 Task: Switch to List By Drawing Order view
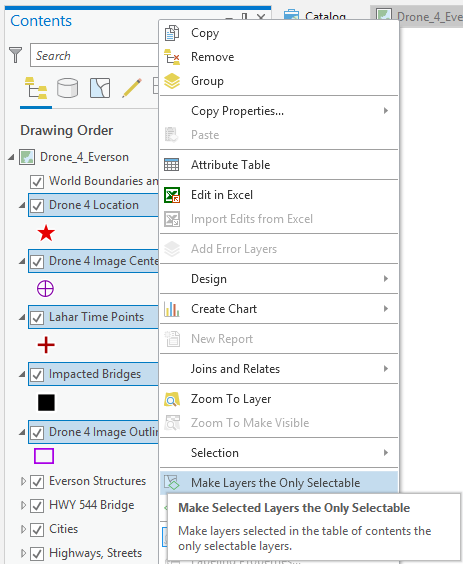(36, 88)
